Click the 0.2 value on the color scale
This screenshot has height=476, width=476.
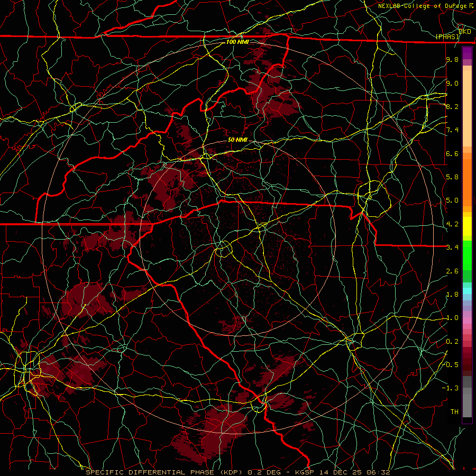452,342
